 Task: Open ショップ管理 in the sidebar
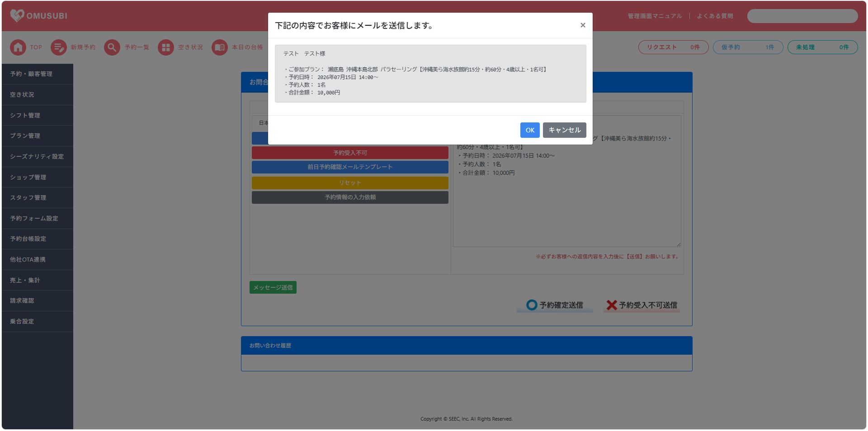point(38,177)
